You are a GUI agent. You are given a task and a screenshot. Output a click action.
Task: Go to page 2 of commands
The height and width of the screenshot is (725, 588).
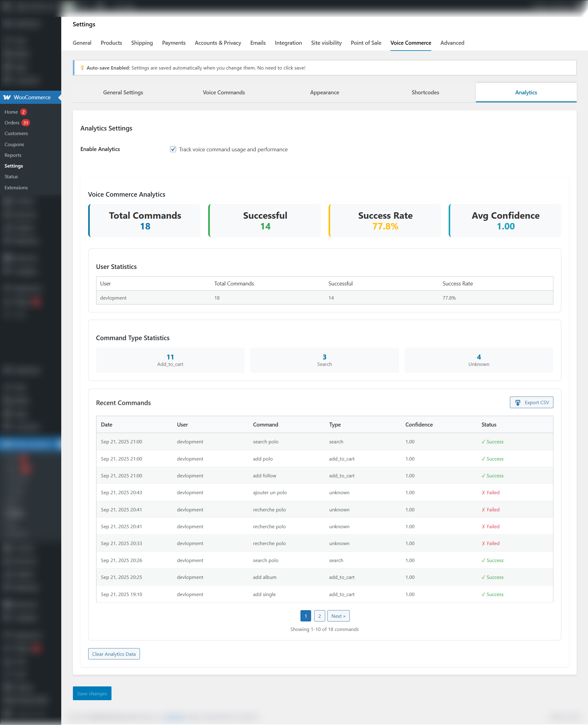pyautogui.click(x=319, y=616)
